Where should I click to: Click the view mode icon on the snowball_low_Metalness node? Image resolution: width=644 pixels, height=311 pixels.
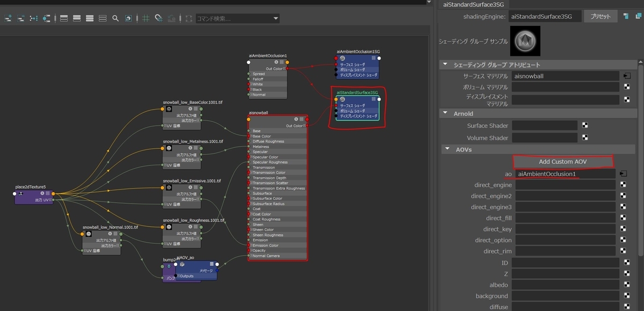(x=196, y=148)
